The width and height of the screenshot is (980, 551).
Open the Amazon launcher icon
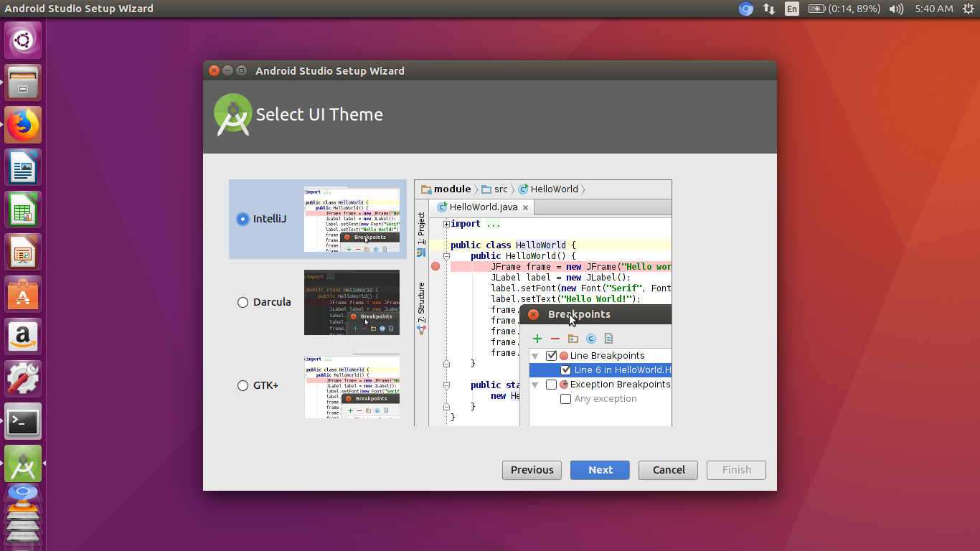(x=23, y=336)
